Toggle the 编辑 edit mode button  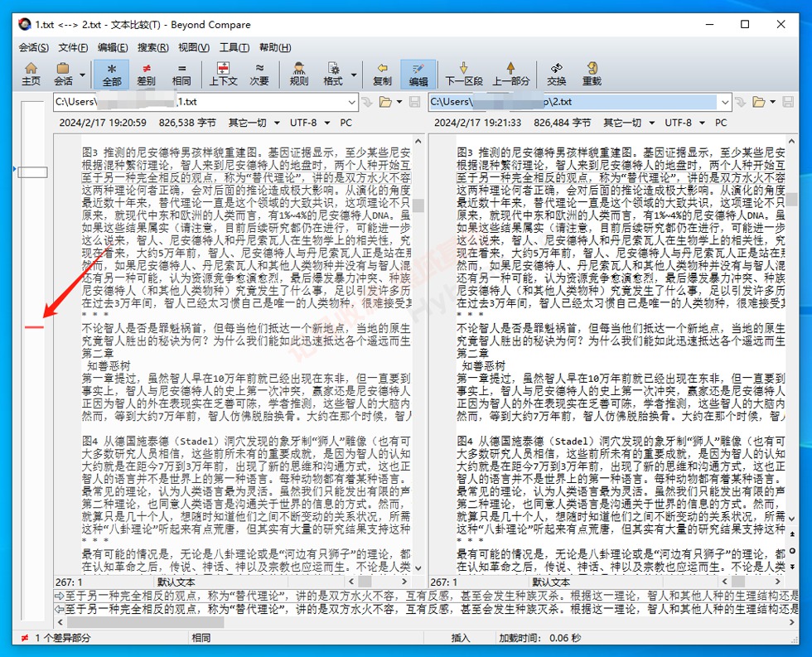click(x=418, y=74)
